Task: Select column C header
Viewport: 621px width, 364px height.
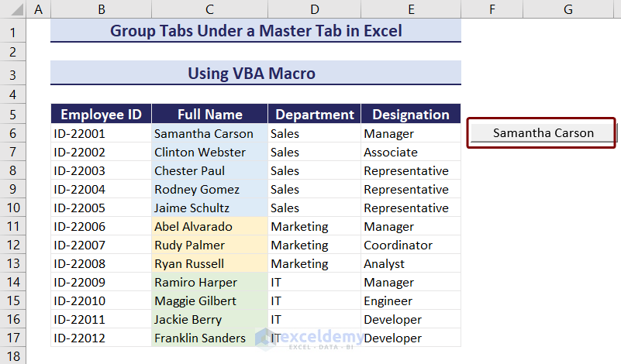Action: tap(209, 10)
